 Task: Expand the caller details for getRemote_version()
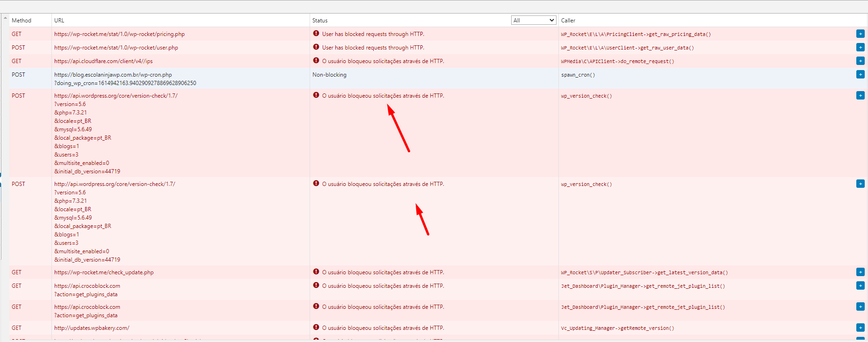(860, 328)
